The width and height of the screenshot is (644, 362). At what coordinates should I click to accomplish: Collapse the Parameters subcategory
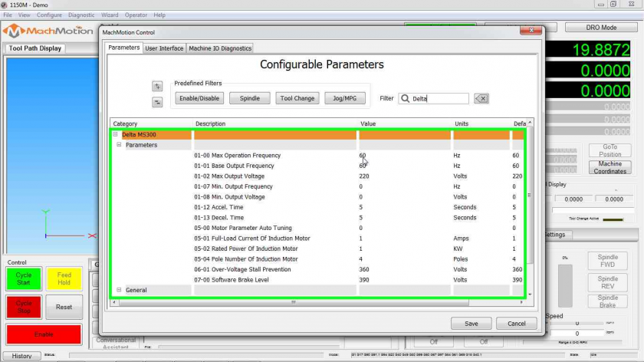[119, 145]
